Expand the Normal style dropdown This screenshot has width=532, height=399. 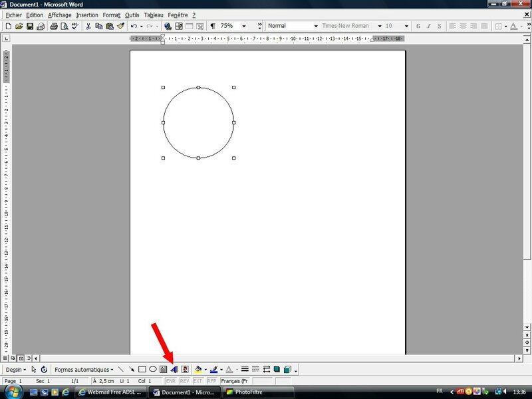click(x=315, y=26)
